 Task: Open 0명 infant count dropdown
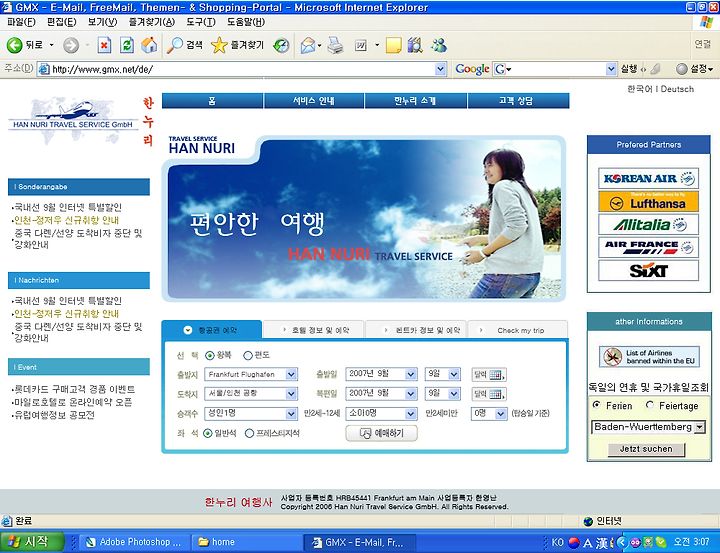pyautogui.click(x=489, y=414)
